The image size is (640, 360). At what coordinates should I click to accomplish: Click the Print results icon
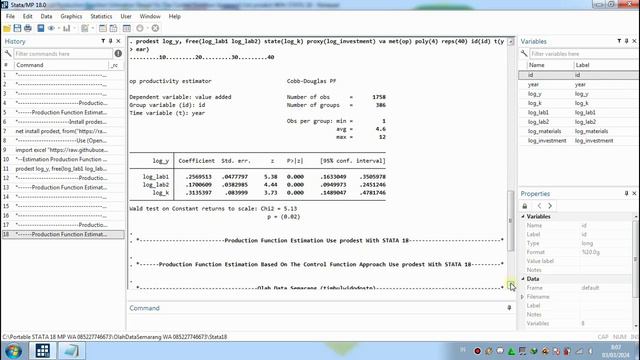click(x=28, y=28)
